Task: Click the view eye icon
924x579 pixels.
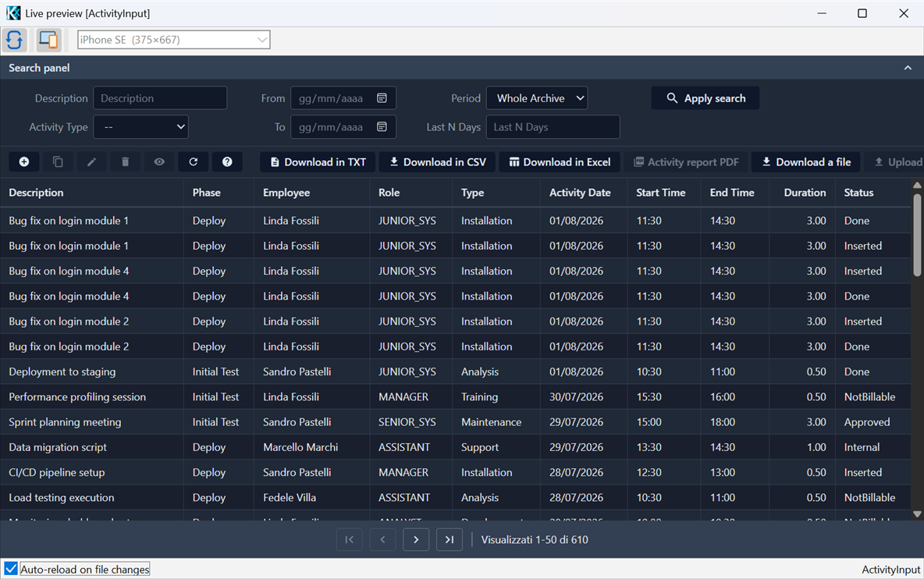Action: pos(159,162)
